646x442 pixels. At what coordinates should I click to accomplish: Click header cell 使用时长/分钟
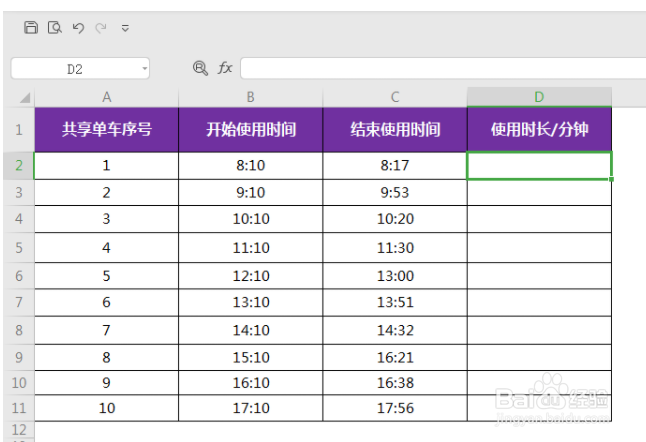click(x=539, y=130)
